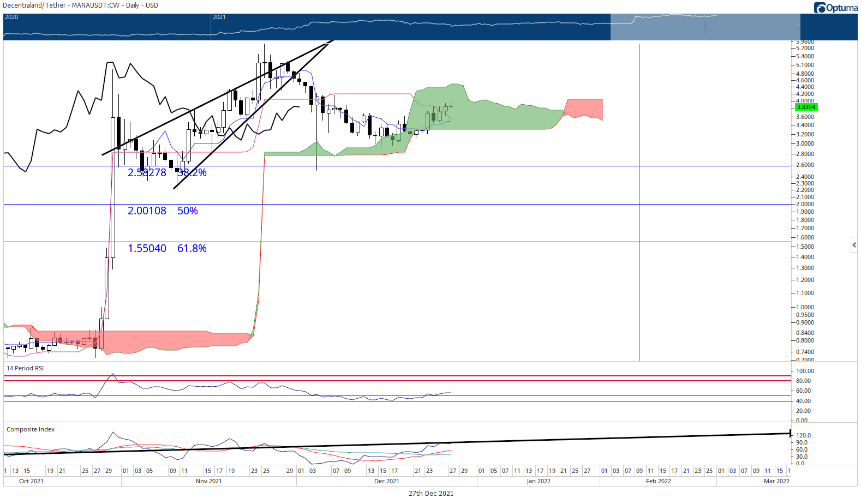This screenshot has height=504, width=861.
Task: Expand the collapsed side panel arrow
Action: pyautogui.click(x=854, y=245)
